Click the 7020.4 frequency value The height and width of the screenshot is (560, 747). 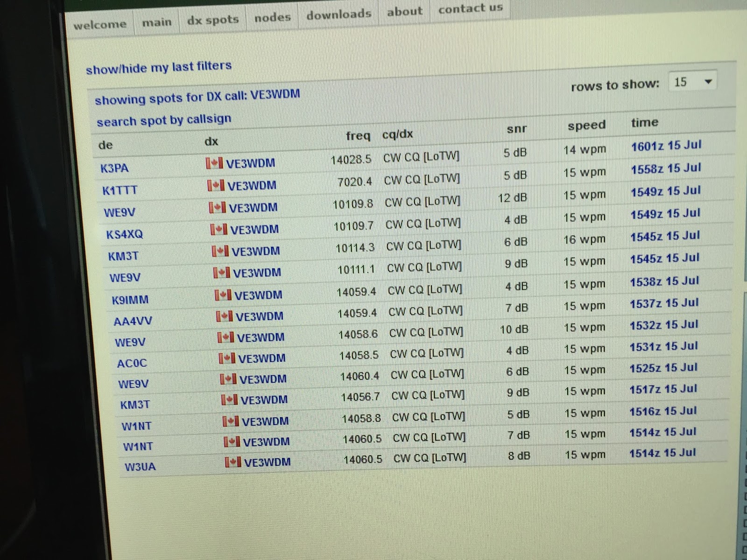355,182
